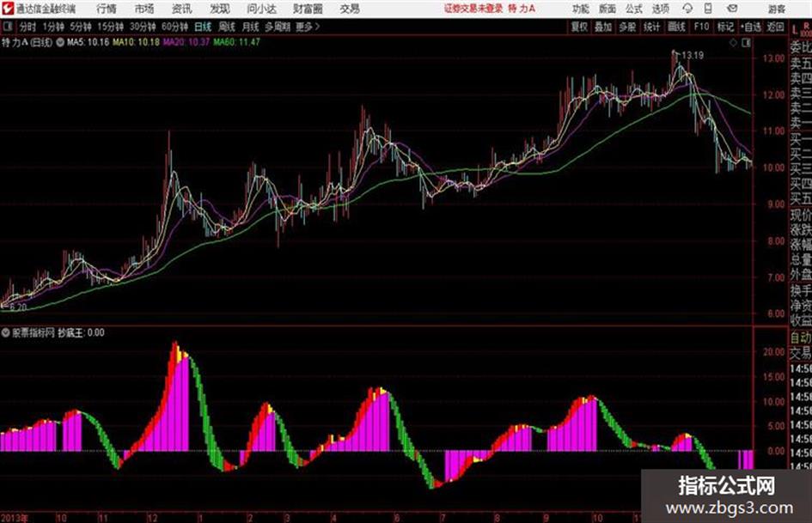The image size is (812, 523).
Task: Open the mail envelope icon
Action: (x=732, y=9)
